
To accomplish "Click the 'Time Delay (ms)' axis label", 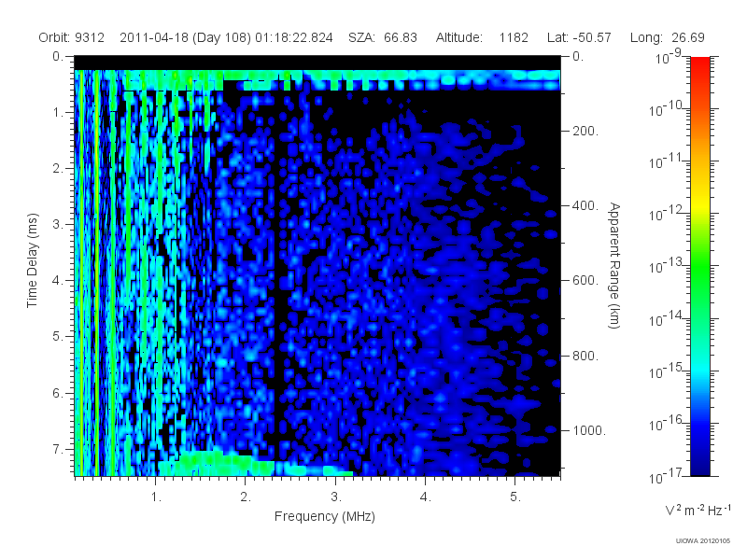I will (x=32, y=261).
